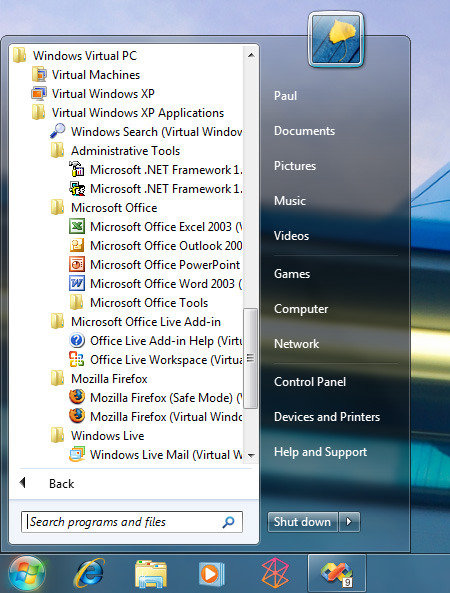Open second .NET Framework wizards icon
450x593 pixels.
(77, 188)
